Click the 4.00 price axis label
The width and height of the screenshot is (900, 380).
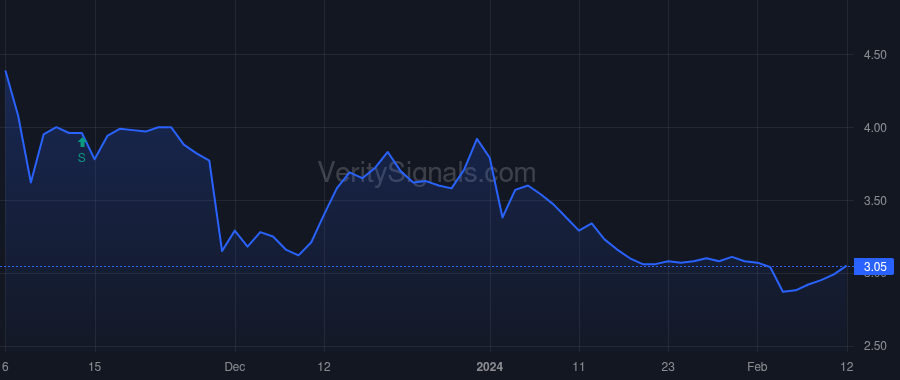pos(875,127)
